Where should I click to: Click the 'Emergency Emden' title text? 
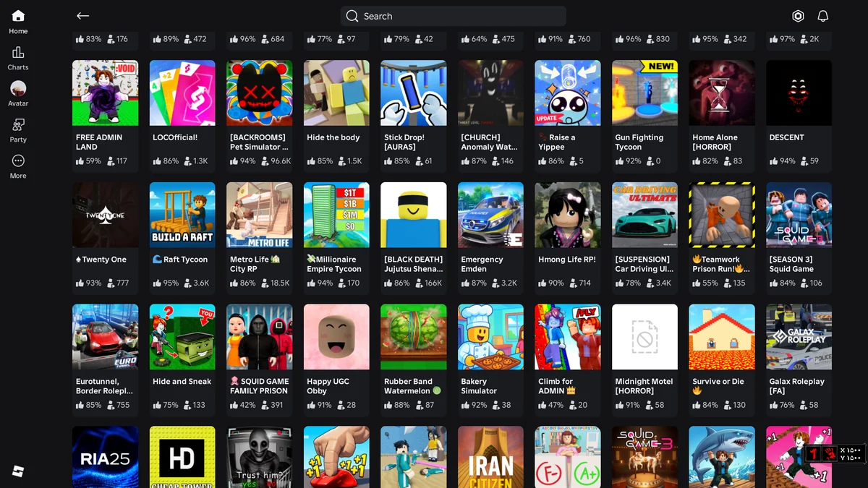point(482,264)
